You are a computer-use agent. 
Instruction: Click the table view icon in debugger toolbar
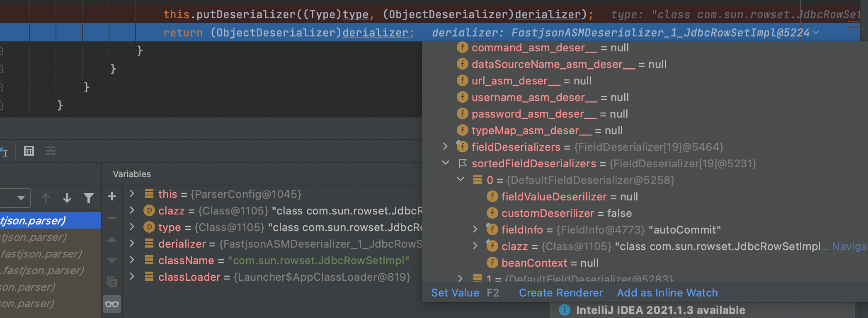[29, 151]
